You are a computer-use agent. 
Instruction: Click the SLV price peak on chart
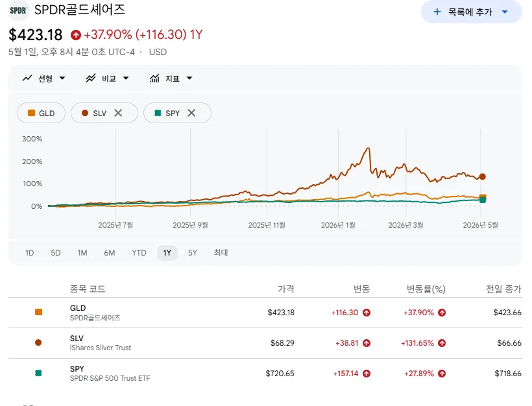pos(369,149)
